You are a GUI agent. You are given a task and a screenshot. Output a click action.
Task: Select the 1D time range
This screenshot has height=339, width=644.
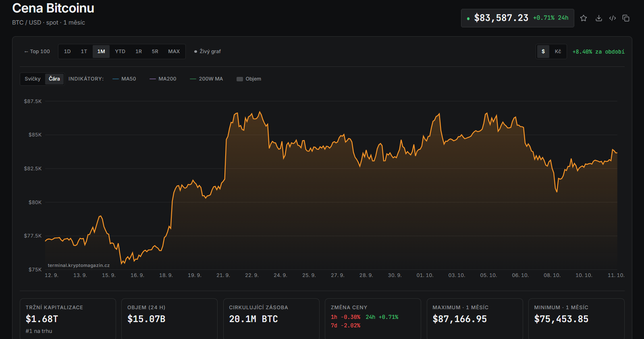pyautogui.click(x=67, y=52)
